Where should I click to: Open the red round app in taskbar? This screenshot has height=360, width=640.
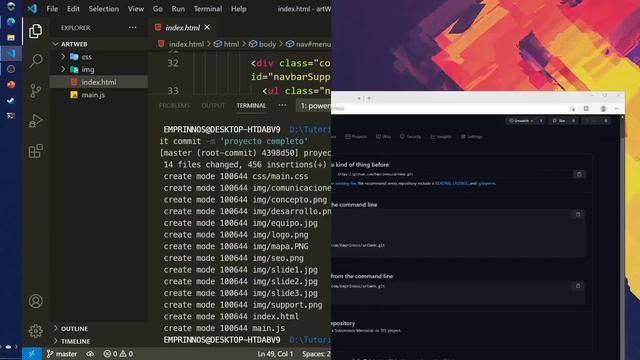(x=11, y=84)
